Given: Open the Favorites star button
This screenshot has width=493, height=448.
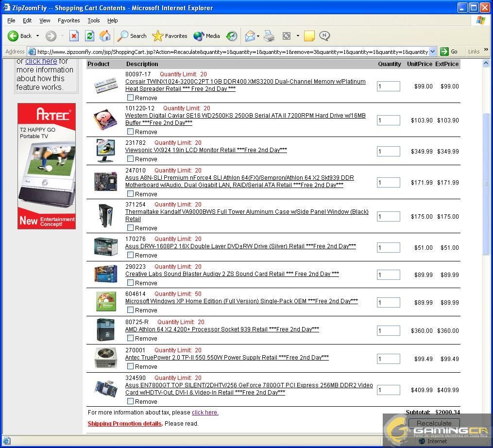Looking at the screenshot, I should pyautogui.click(x=170, y=36).
